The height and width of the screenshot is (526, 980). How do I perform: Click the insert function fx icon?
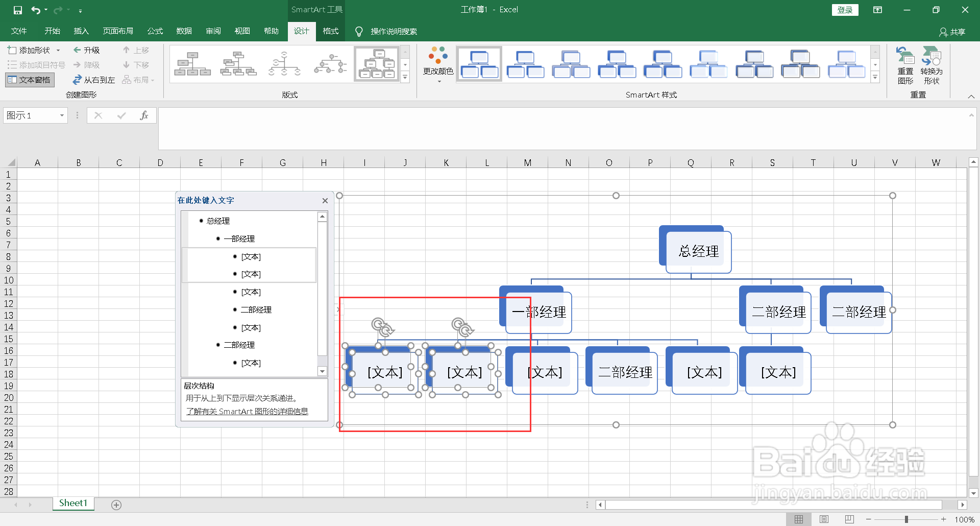point(144,115)
